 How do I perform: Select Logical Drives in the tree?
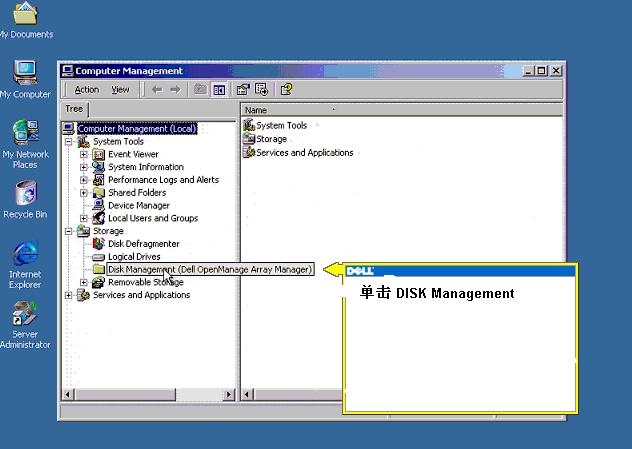tap(134, 257)
